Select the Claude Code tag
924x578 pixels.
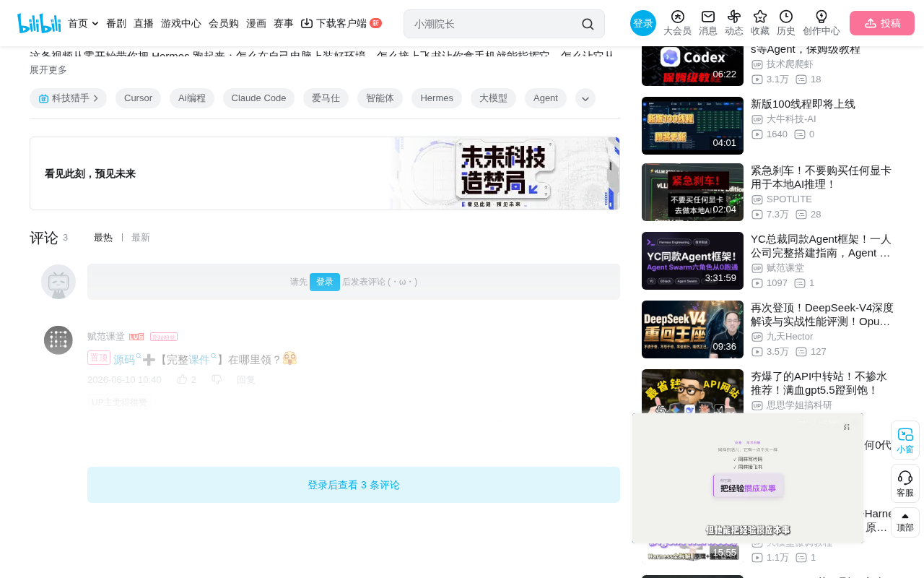click(258, 98)
